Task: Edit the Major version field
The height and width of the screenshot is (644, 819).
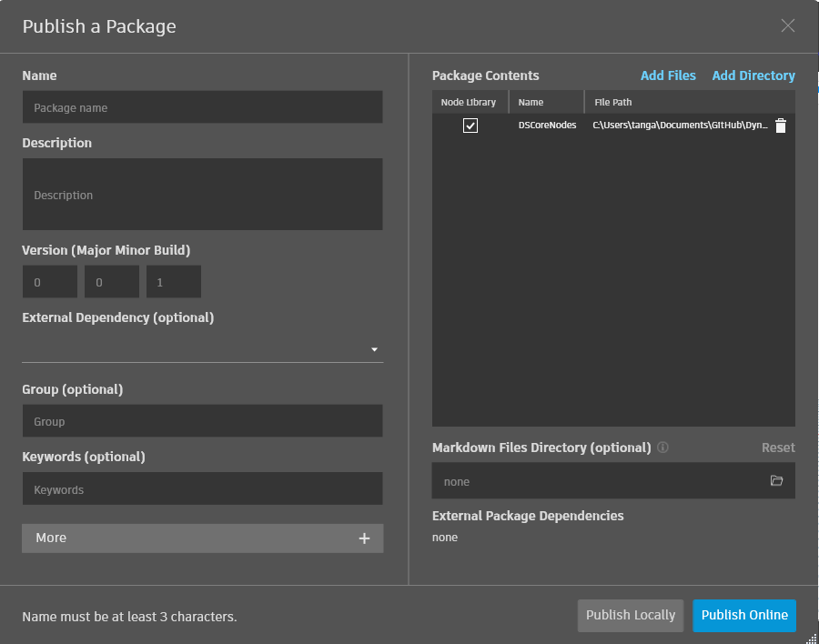Action: click(50, 282)
